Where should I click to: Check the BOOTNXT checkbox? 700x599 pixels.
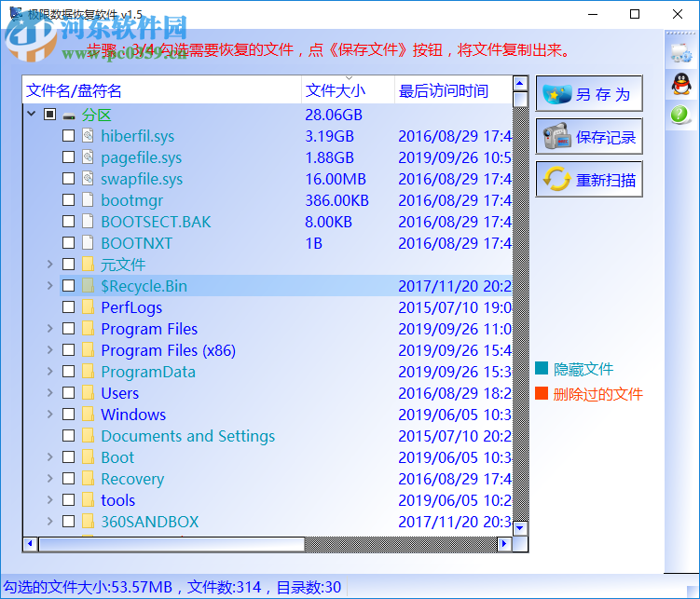point(68,242)
